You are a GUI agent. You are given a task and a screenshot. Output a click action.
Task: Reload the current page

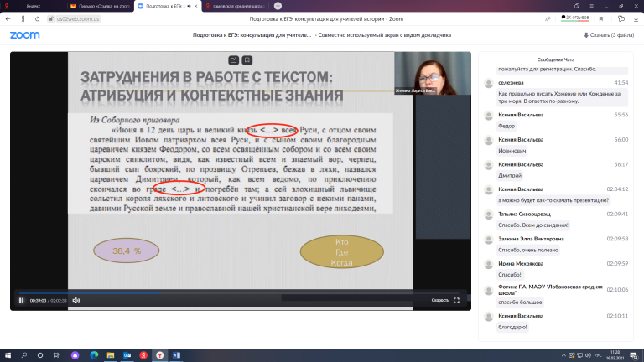[37, 19]
